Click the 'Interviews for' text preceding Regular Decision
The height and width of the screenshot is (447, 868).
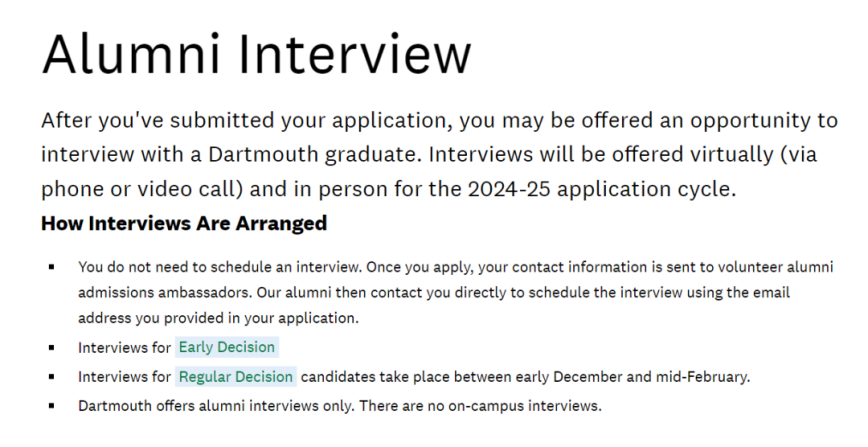pos(125,377)
